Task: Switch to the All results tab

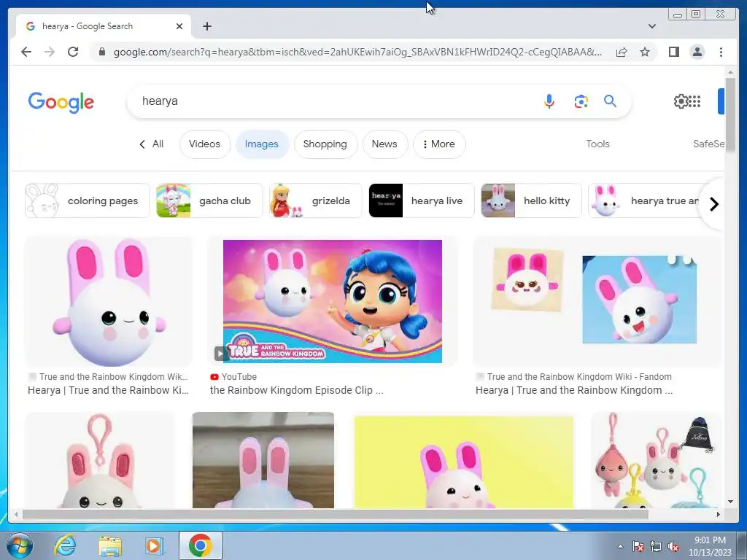Action: 152,144
